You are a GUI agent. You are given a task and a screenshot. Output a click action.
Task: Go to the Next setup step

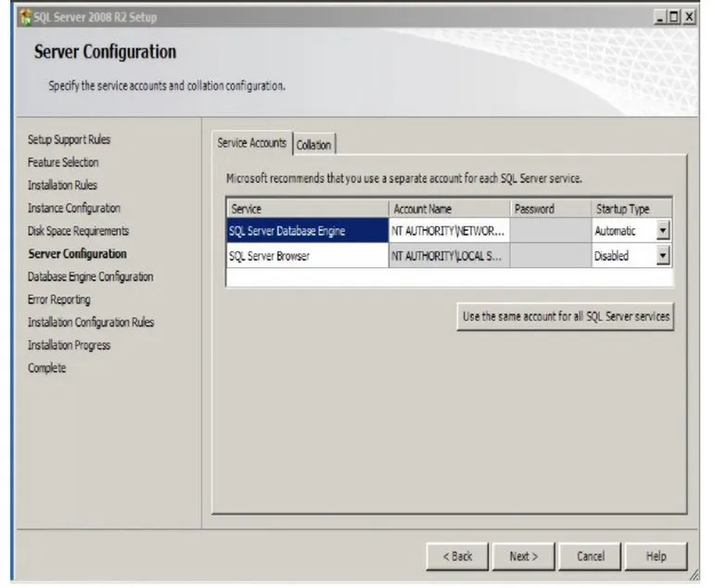point(523,556)
